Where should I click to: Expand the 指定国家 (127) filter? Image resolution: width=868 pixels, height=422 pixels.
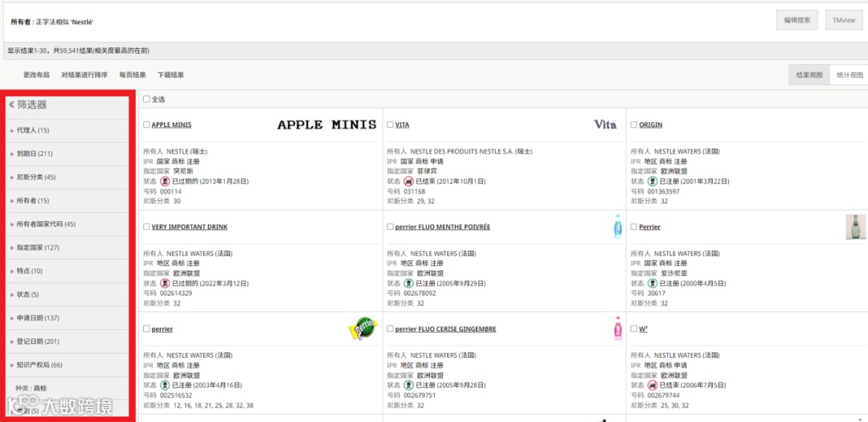(x=37, y=248)
